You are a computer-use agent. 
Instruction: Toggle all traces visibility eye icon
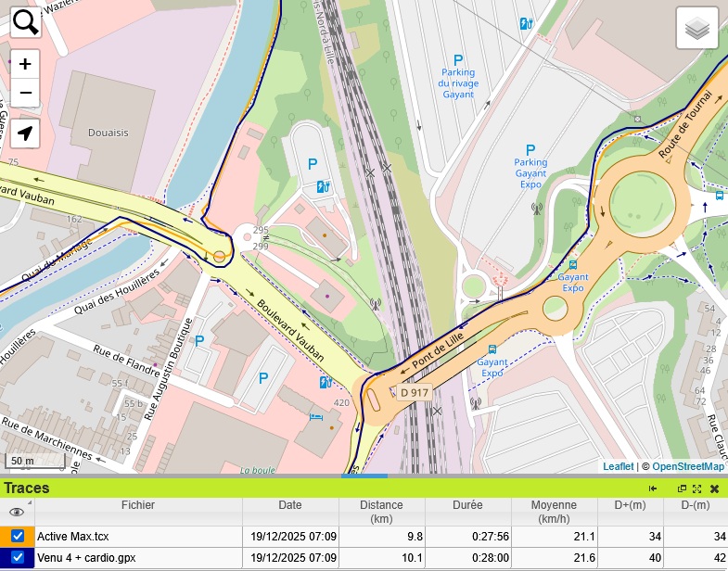pyautogui.click(x=16, y=512)
